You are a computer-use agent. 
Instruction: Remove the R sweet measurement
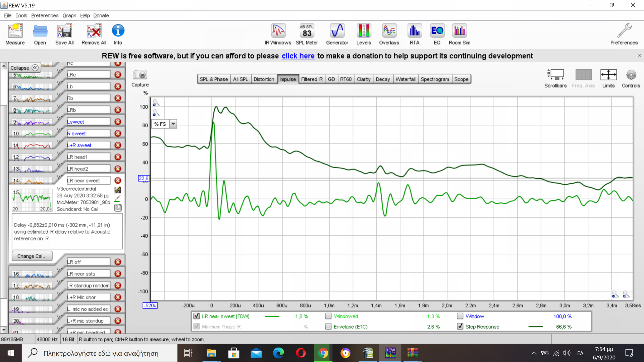pyautogui.click(x=118, y=133)
